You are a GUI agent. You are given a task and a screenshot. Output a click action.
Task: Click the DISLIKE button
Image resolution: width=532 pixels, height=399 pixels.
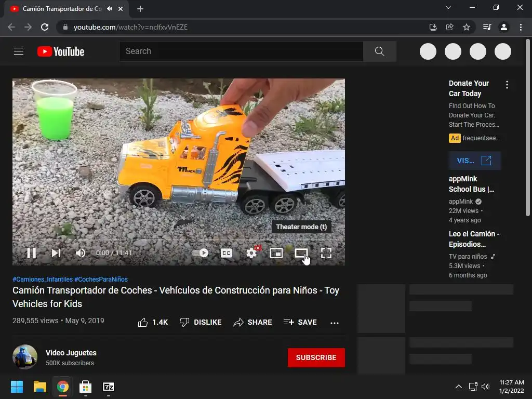[x=201, y=322]
